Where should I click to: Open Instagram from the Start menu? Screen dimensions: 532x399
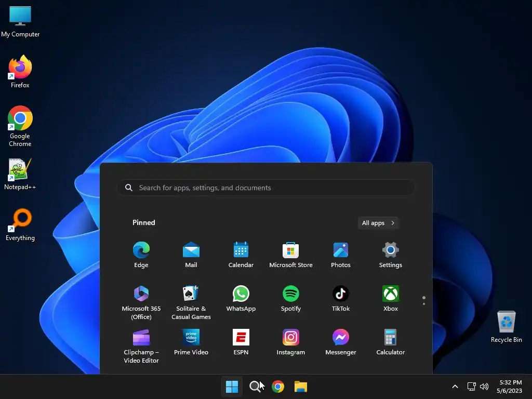coord(291,342)
